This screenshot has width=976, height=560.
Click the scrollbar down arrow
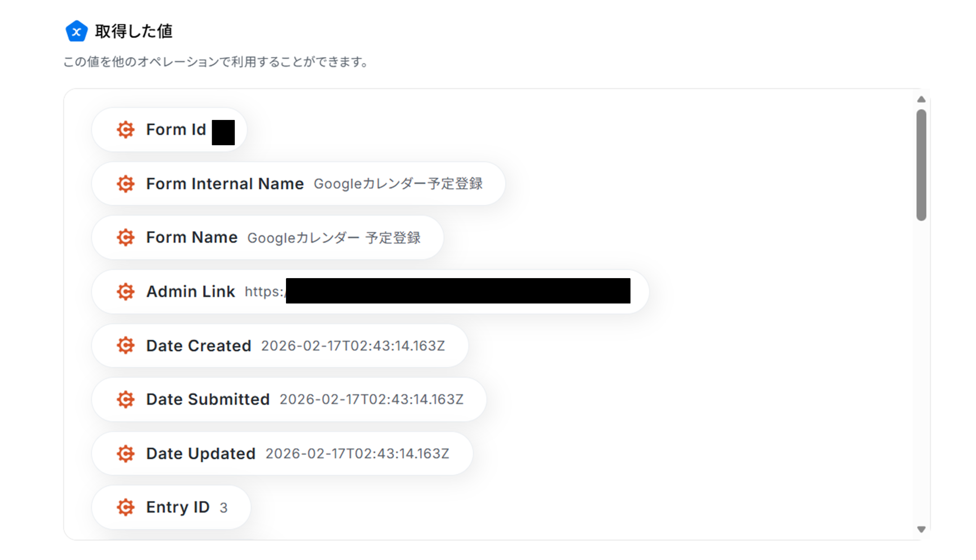click(x=921, y=529)
